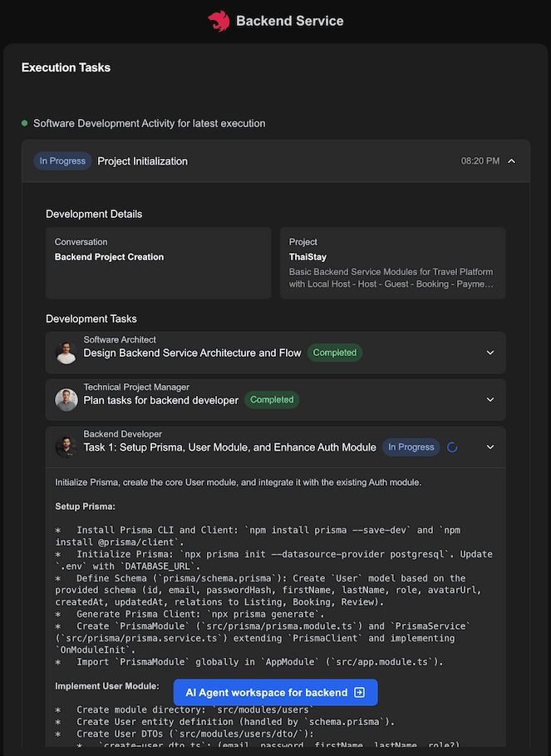
Task: Select the Backend Service header title
Action: (x=289, y=21)
